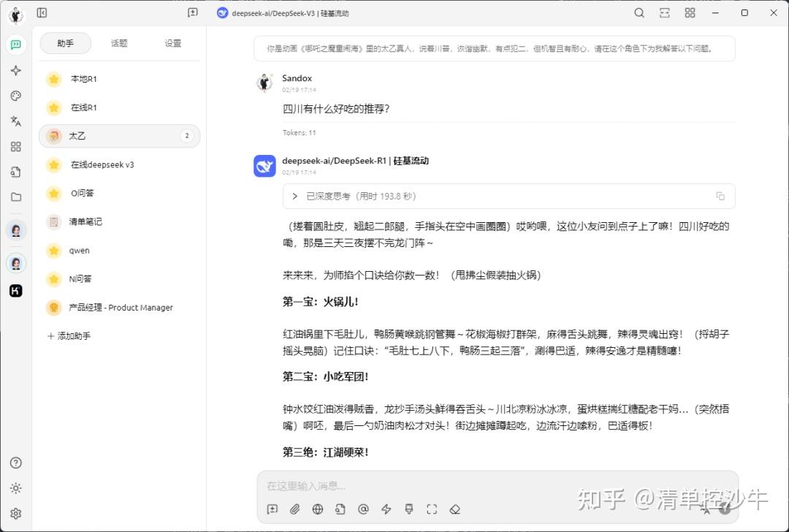Launch the black K app icon in the sidebar
Viewport: 789px width, 532px height.
15,290
